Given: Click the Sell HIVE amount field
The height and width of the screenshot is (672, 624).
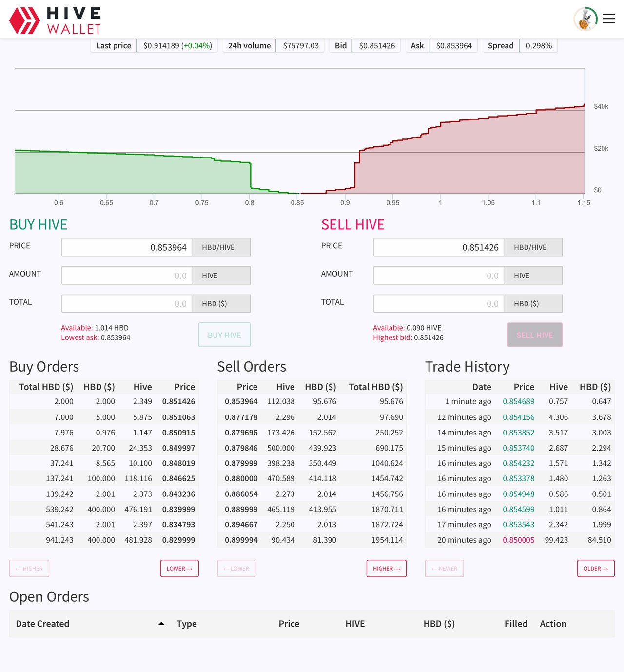Looking at the screenshot, I should click(439, 276).
